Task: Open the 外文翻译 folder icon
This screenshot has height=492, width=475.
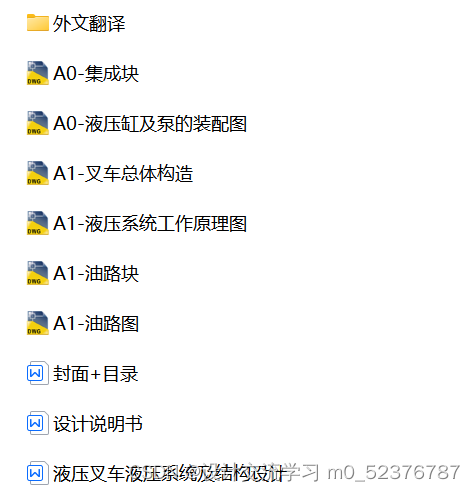Action: (38, 23)
